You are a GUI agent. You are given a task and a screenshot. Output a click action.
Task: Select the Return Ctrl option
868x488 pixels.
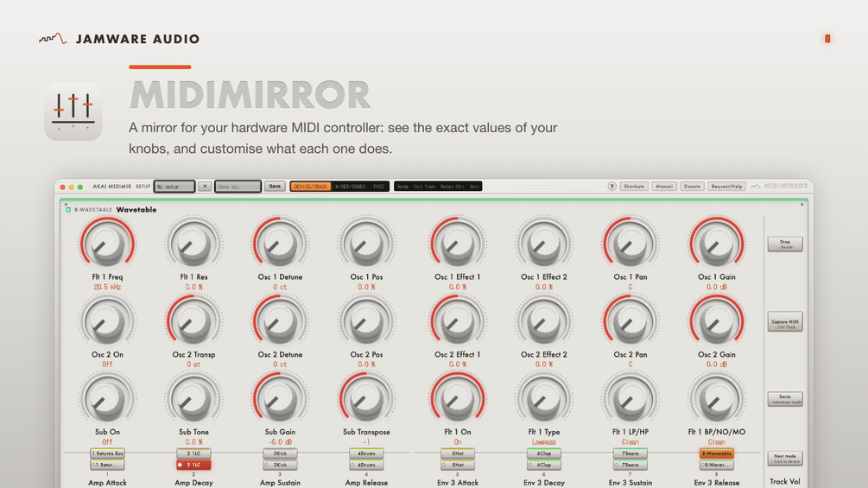coord(453,187)
